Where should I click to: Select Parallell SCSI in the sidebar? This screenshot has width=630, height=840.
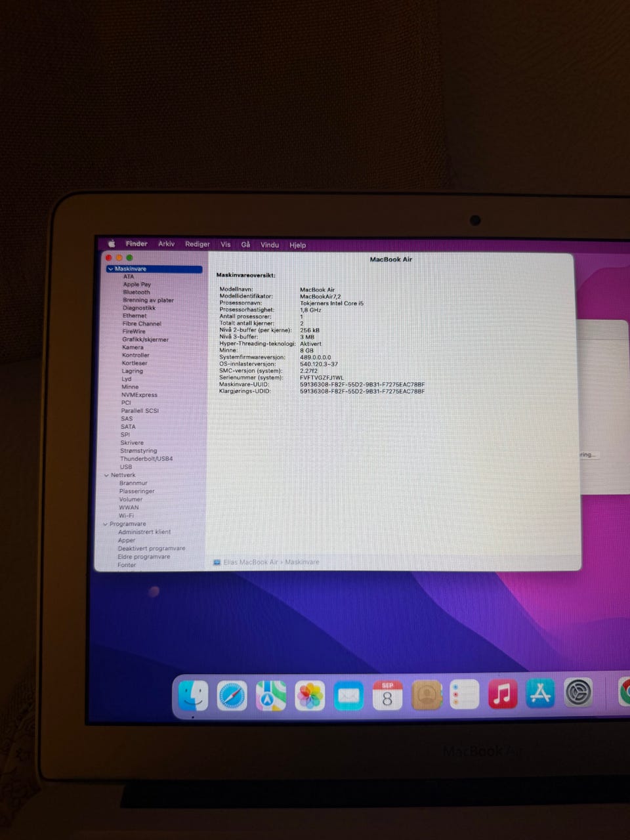(x=140, y=411)
